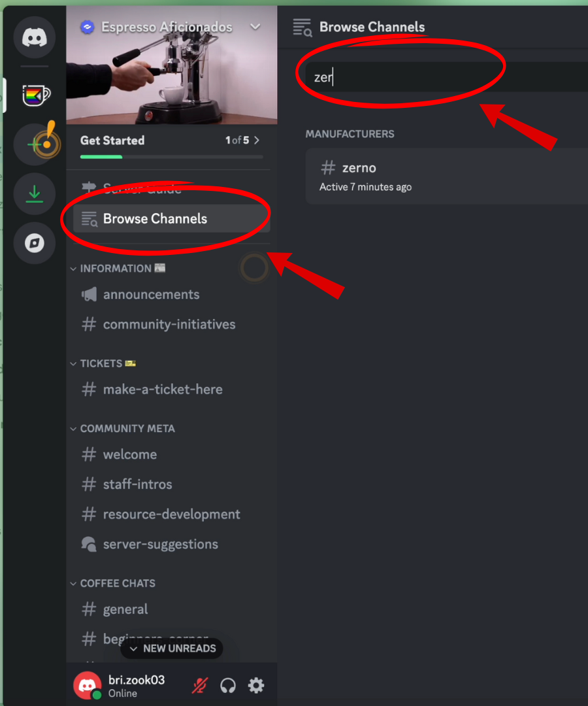Collapse the COMMUNITY META category
Screen dimensions: 588x706
[123, 429]
